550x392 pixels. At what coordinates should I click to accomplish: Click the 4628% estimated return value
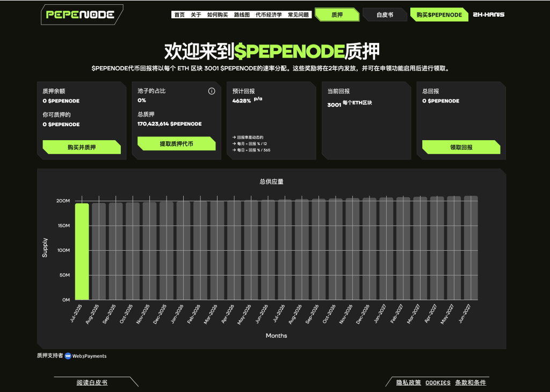242,100
